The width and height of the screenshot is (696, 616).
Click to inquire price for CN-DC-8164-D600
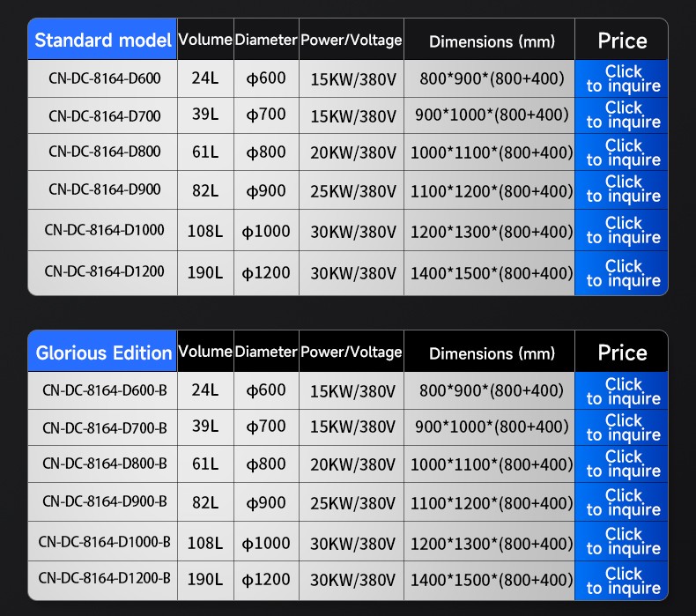click(621, 78)
